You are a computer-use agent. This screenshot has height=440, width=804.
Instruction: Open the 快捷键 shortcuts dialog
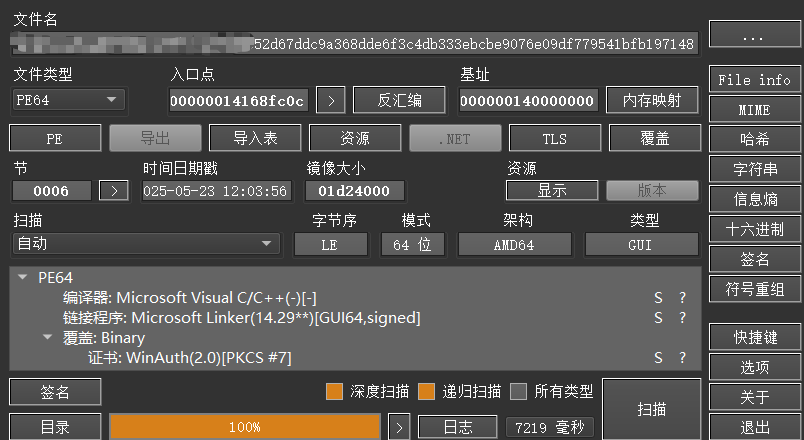click(754, 337)
